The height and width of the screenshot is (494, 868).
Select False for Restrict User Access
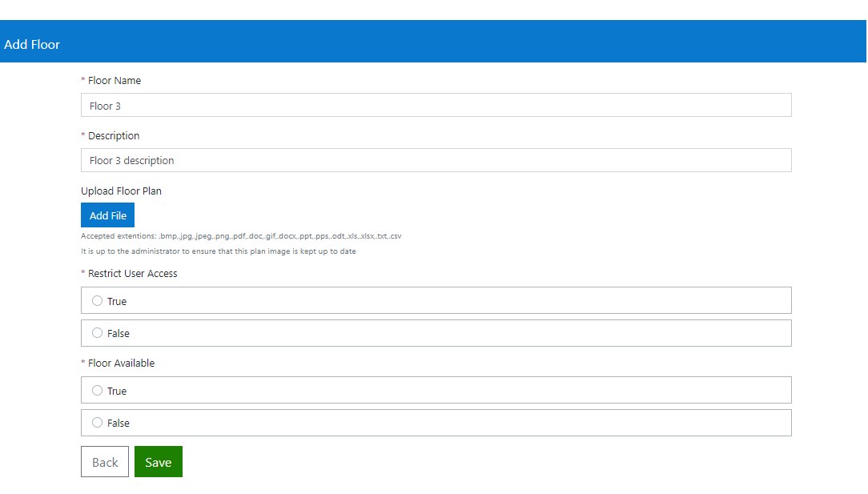coord(98,333)
